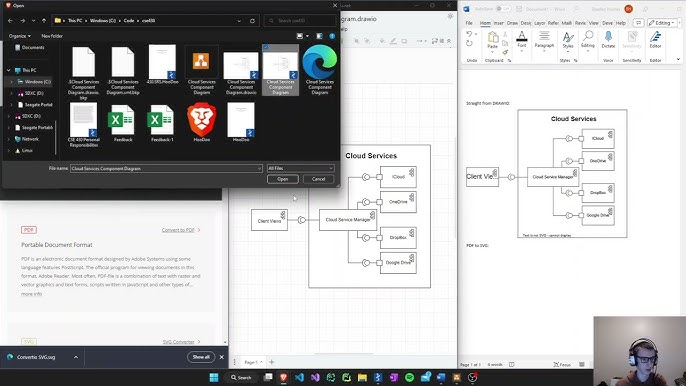686x386 pixels.
Task: Select Page-1 tab in draw.io
Action: point(253,362)
